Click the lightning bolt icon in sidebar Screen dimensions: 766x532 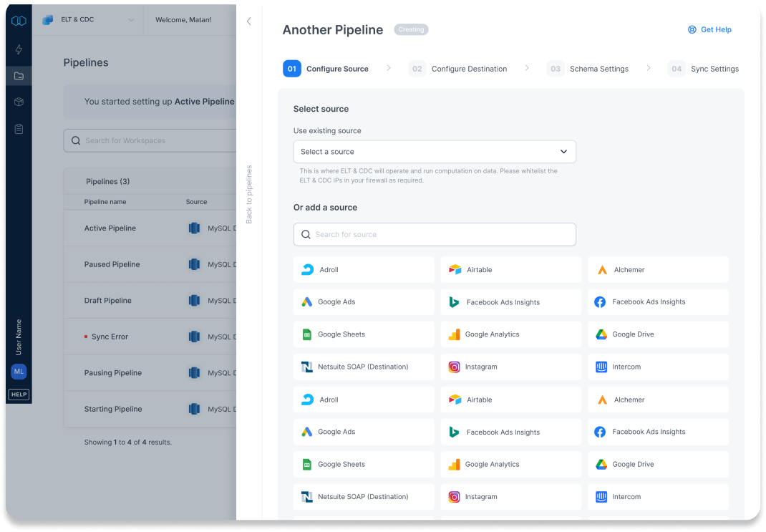coord(19,49)
